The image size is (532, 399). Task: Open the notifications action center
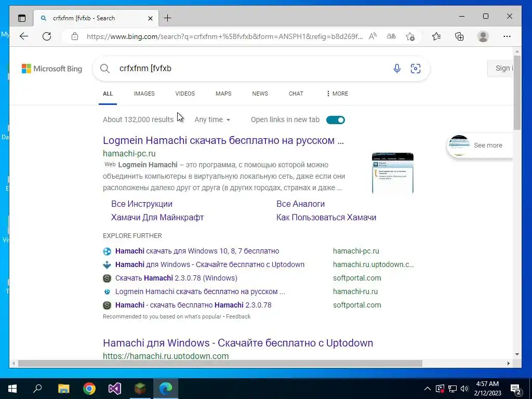516,389
